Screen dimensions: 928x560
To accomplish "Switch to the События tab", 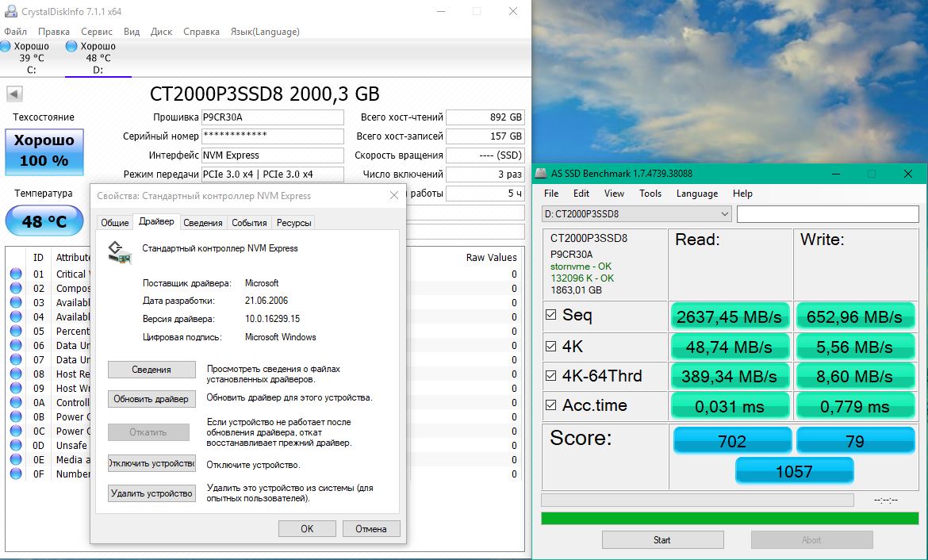I will (x=249, y=223).
